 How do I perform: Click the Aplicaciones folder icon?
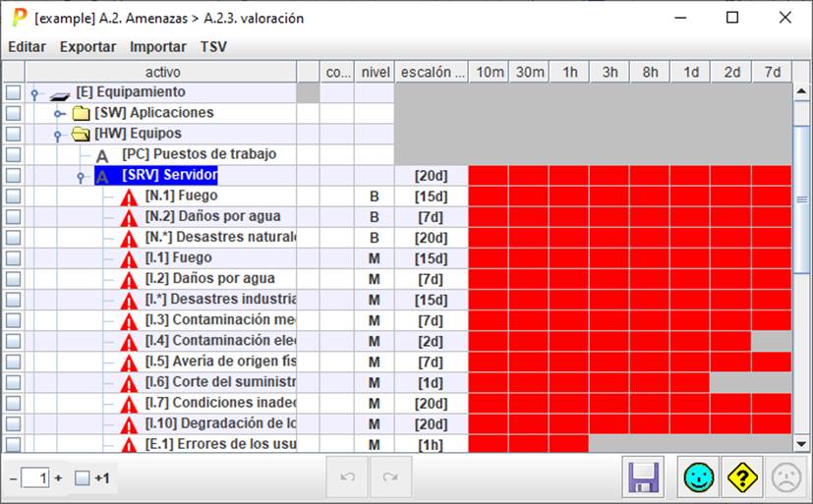(x=81, y=113)
